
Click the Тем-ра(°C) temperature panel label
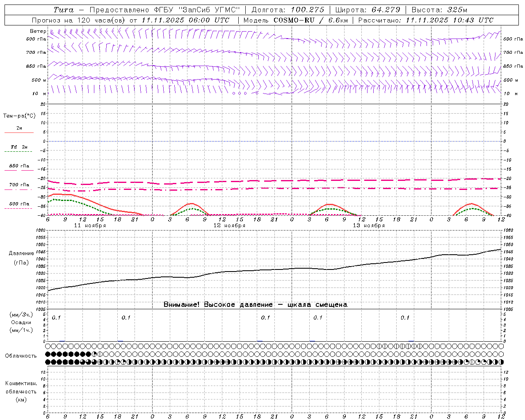(x=19, y=116)
